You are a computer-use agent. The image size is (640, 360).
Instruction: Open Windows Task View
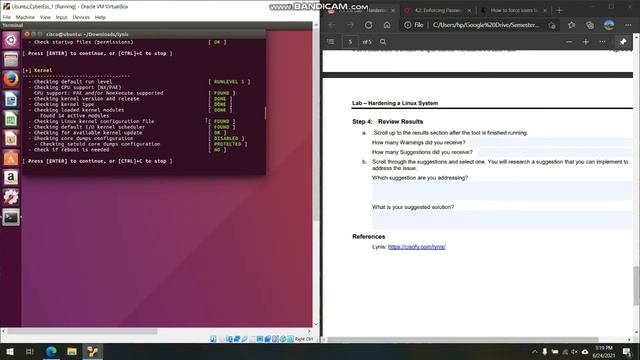(x=30, y=351)
